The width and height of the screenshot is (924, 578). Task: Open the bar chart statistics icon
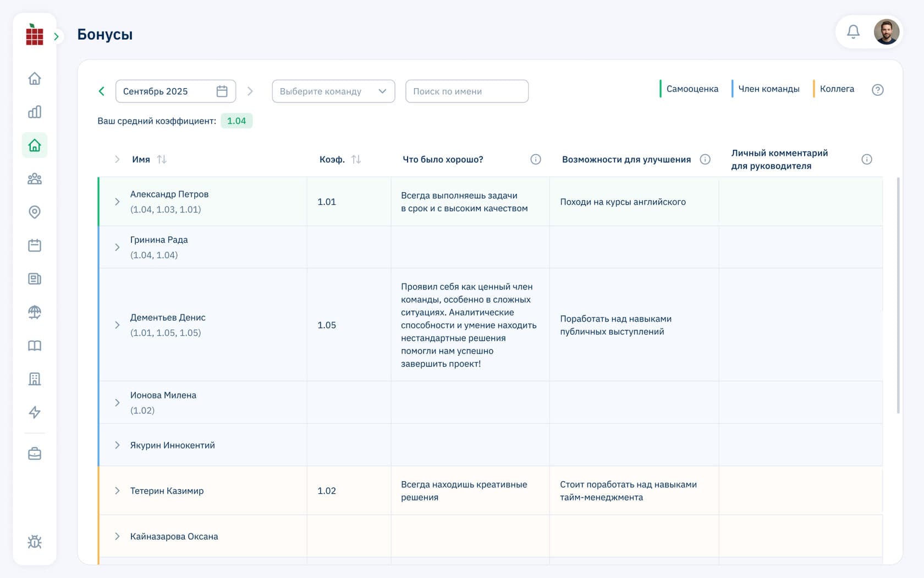click(35, 112)
